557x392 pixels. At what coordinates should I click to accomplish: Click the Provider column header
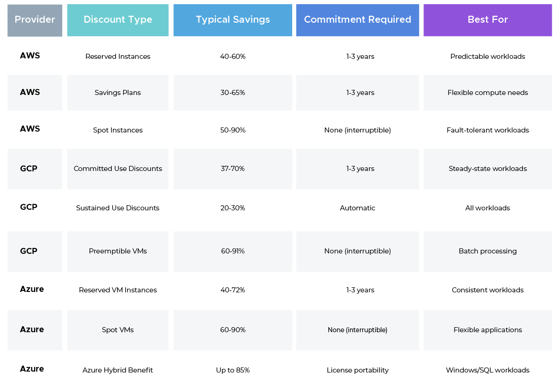pyautogui.click(x=34, y=19)
